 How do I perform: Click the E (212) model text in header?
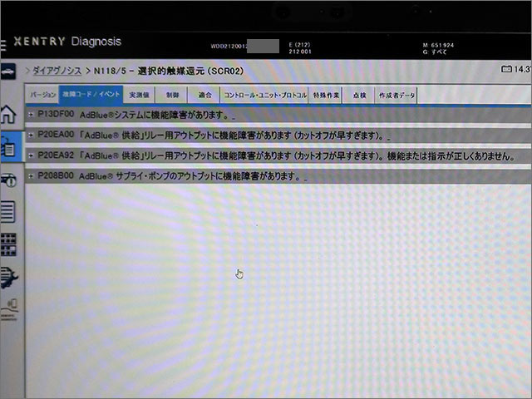point(299,44)
